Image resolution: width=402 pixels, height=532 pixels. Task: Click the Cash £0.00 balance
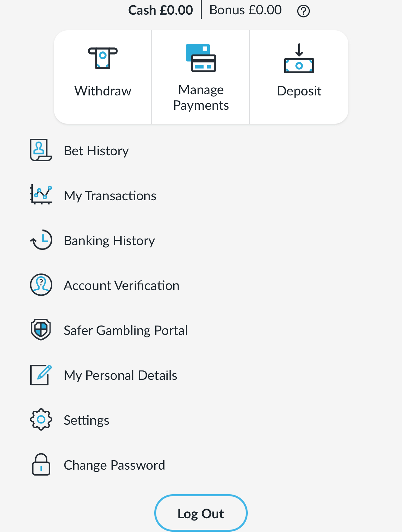coord(160,10)
